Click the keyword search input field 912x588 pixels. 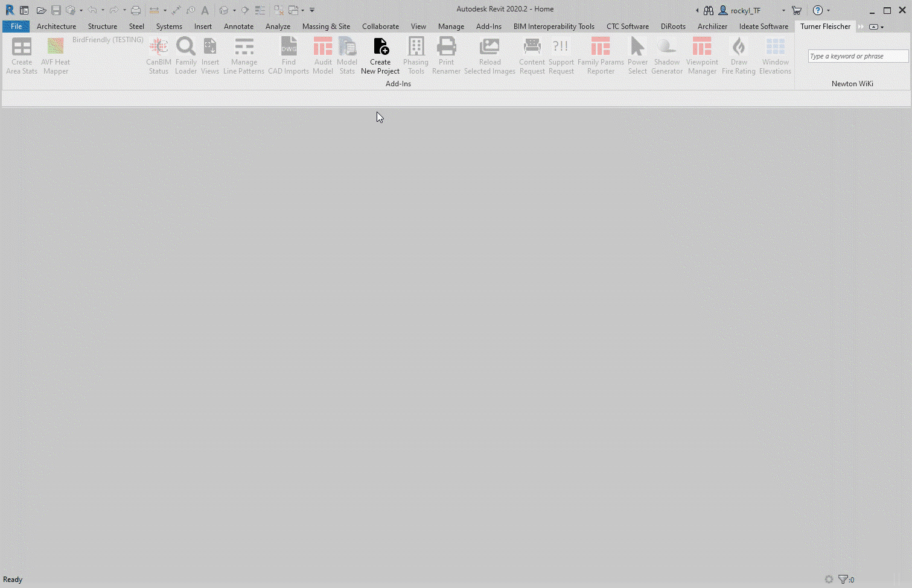point(858,56)
